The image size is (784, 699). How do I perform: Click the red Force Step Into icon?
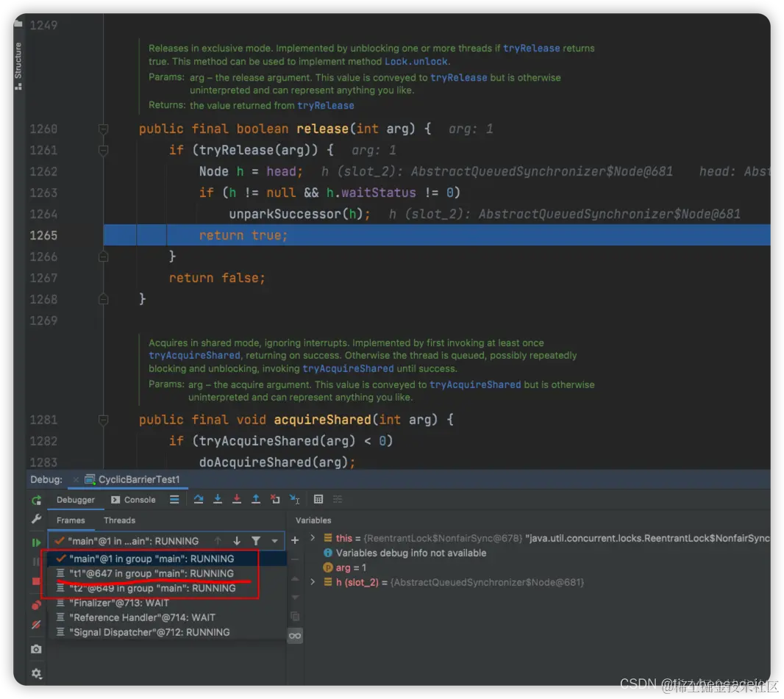tap(237, 499)
